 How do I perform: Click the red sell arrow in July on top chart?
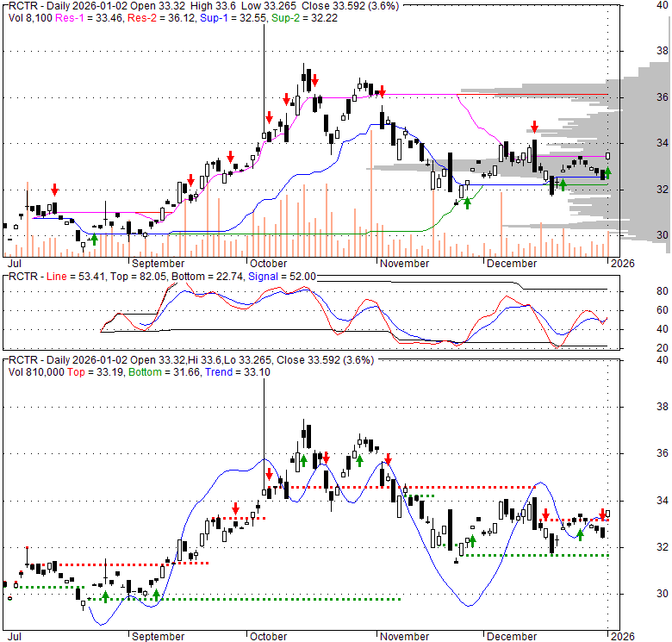[55, 190]
